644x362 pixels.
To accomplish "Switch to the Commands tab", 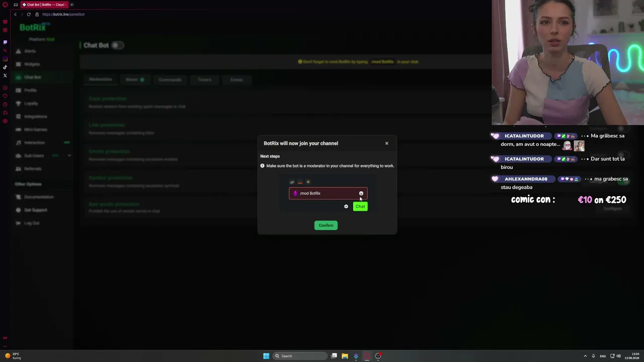I will pyautogui.click(x=170, y=79).
